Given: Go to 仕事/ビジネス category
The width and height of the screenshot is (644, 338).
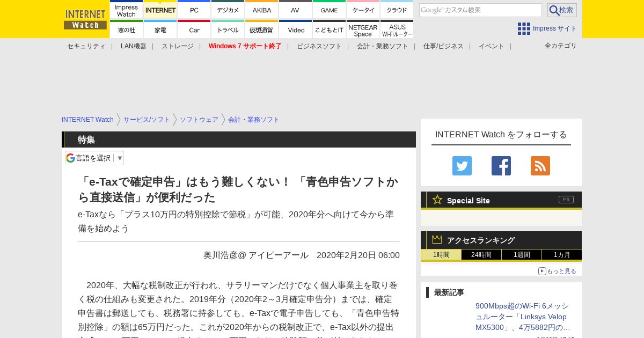Looking at the screenshot, I should (443, 46).
